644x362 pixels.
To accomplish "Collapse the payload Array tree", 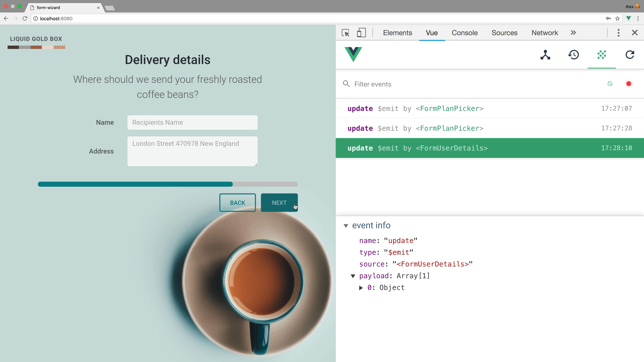I will (353, 276).
